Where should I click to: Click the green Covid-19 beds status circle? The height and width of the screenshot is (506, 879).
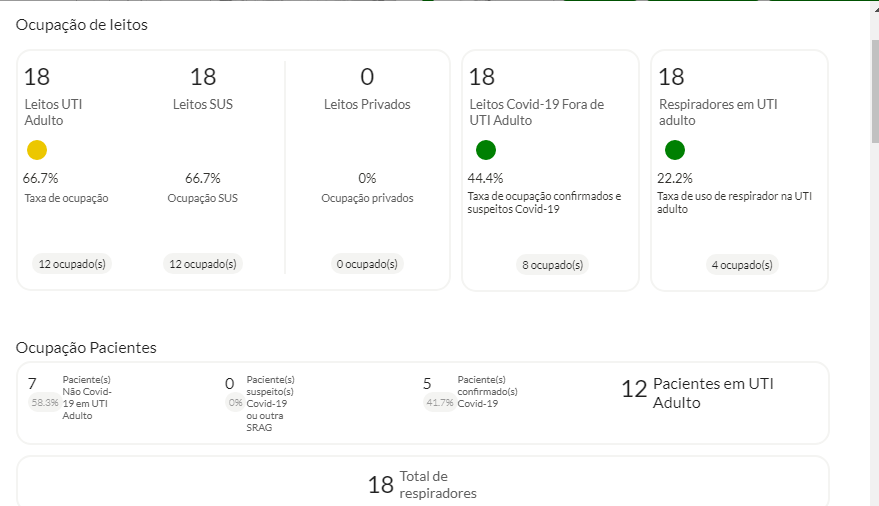pyautogui.click(x=486, y=150)
